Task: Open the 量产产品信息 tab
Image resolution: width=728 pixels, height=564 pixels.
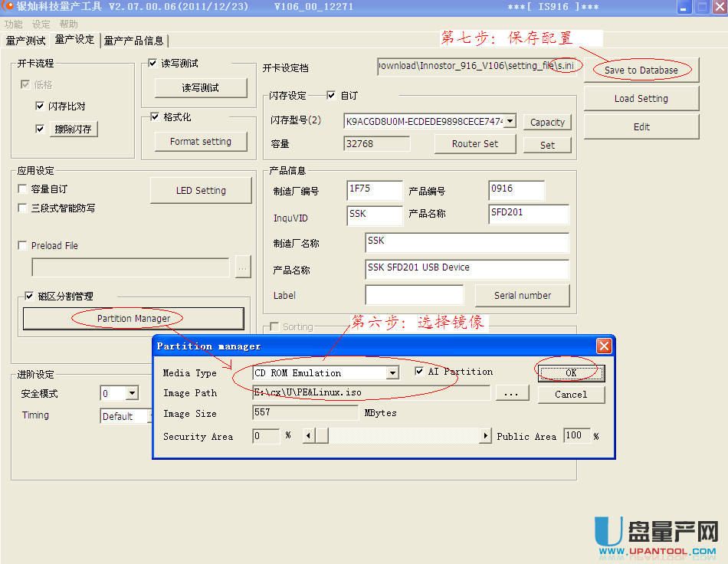Action: [x=133, y=41]
